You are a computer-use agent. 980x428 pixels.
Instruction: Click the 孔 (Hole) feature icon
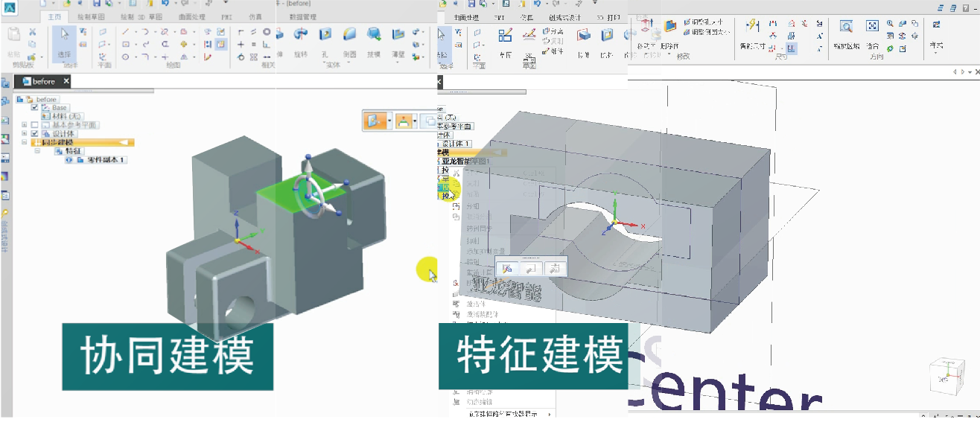coord(325,35)
